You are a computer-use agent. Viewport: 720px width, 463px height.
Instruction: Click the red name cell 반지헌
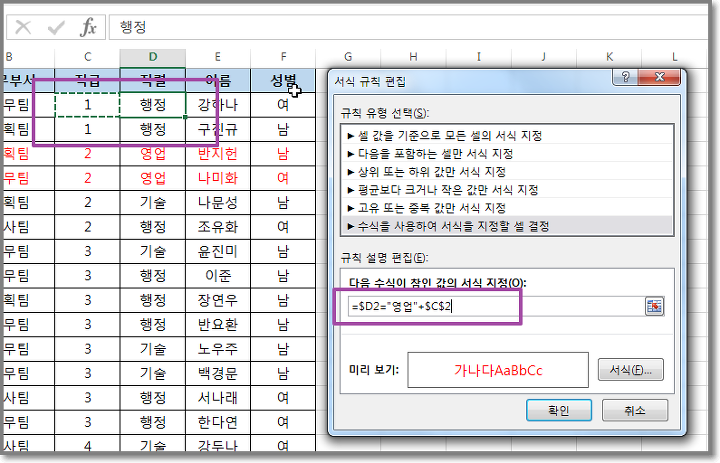coord(218,153)
